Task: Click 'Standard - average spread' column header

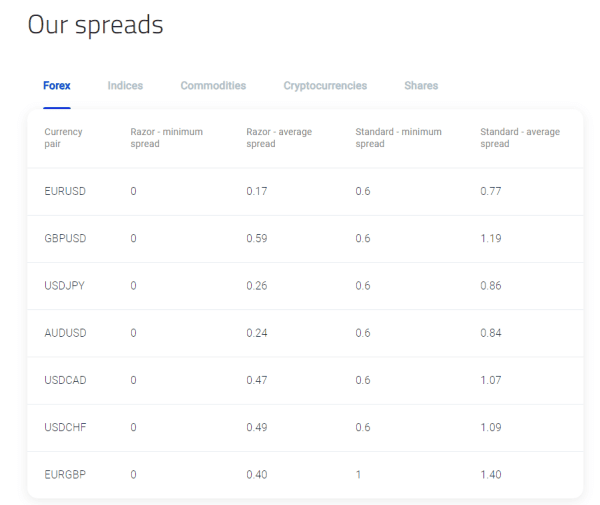Action: [x=520, y=138]
